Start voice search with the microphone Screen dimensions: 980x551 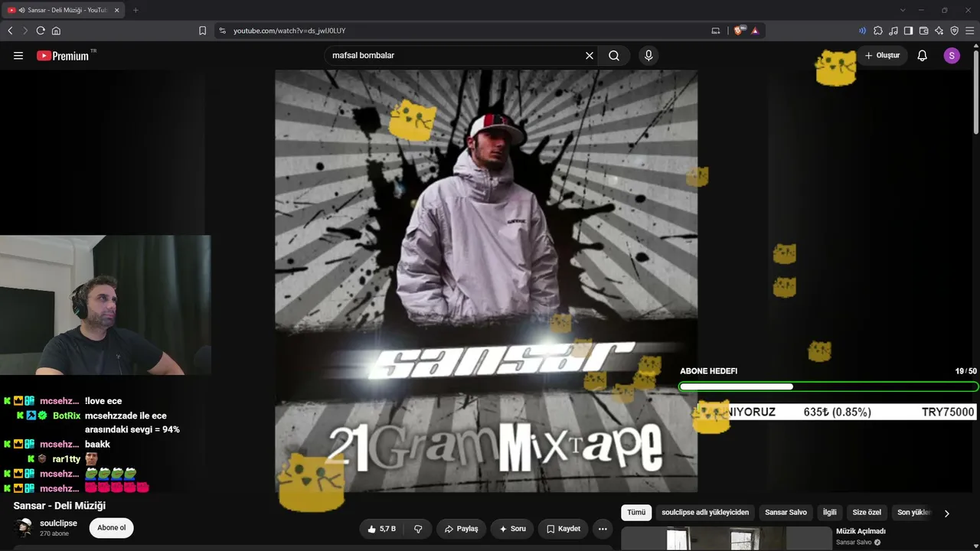click(x=648, y=56)
